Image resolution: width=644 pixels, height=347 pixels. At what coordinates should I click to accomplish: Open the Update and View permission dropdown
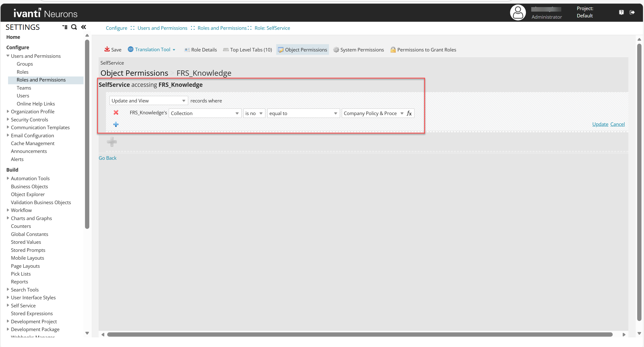click(149, 101)
